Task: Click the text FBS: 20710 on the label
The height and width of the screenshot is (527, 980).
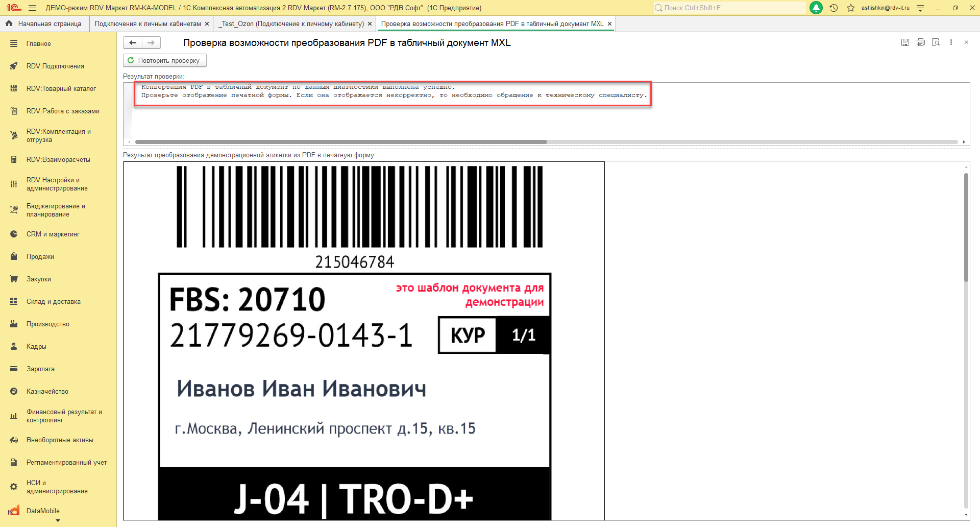Action: click(247, 299)
